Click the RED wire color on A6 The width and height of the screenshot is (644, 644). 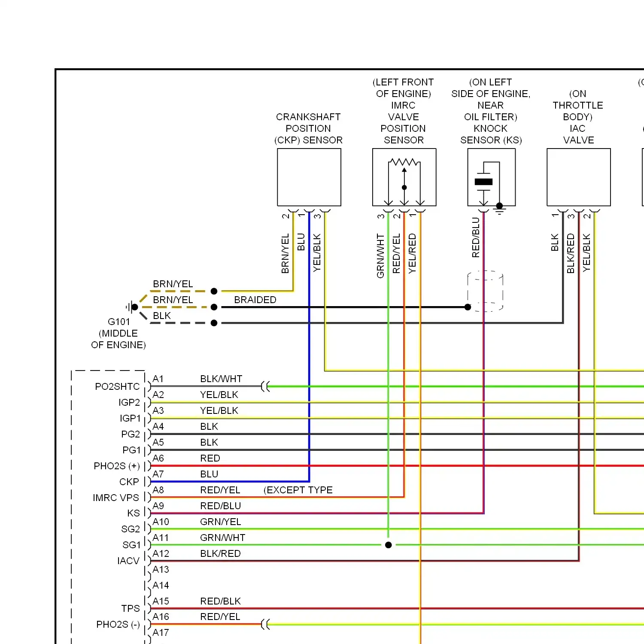[210, 458]
